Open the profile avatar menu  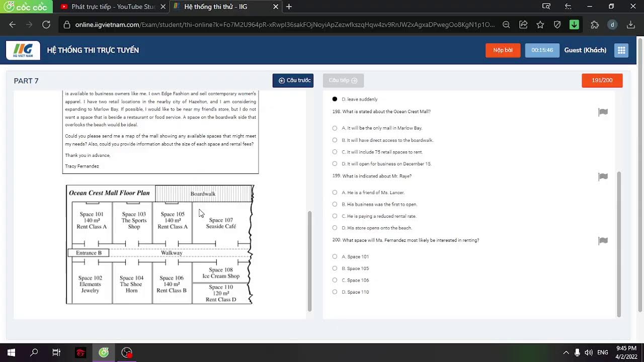click(x=612, y=25)
